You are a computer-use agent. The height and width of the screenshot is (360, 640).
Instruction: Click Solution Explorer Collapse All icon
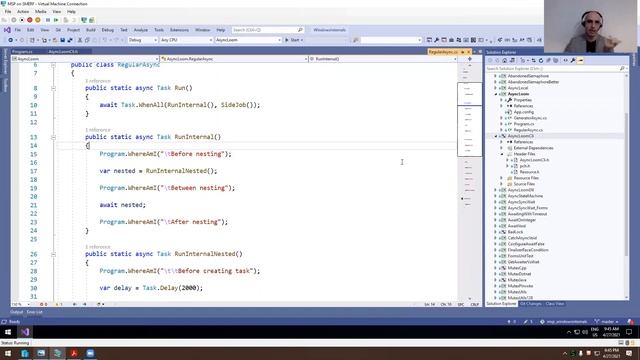[x=548, y=60]
